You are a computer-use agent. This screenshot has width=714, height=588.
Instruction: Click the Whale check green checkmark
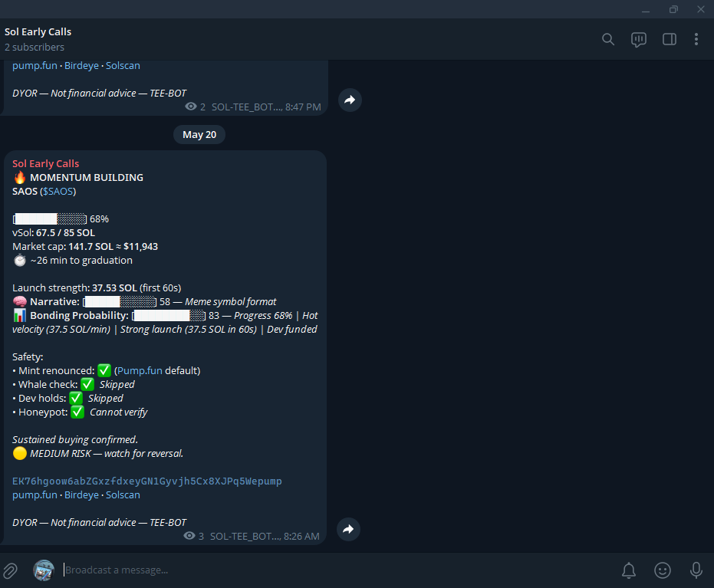point(87,384)
